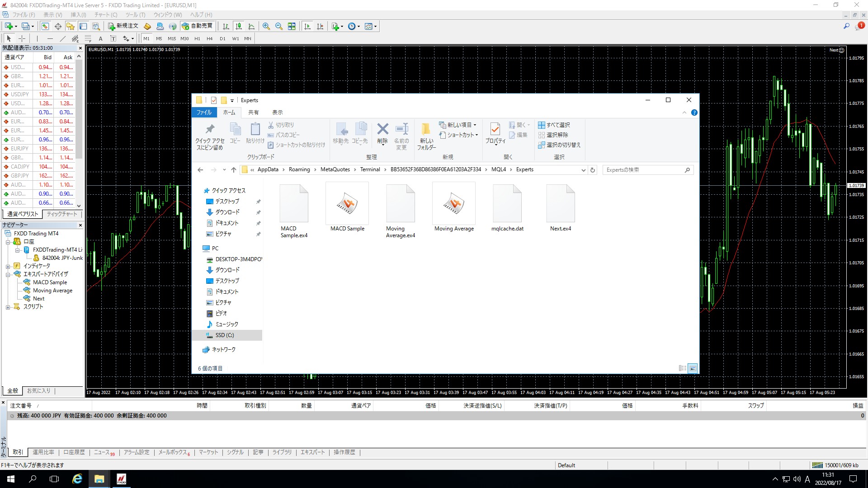Toggle 自動売買 auto trading button
868x488 pixels.
197,26
